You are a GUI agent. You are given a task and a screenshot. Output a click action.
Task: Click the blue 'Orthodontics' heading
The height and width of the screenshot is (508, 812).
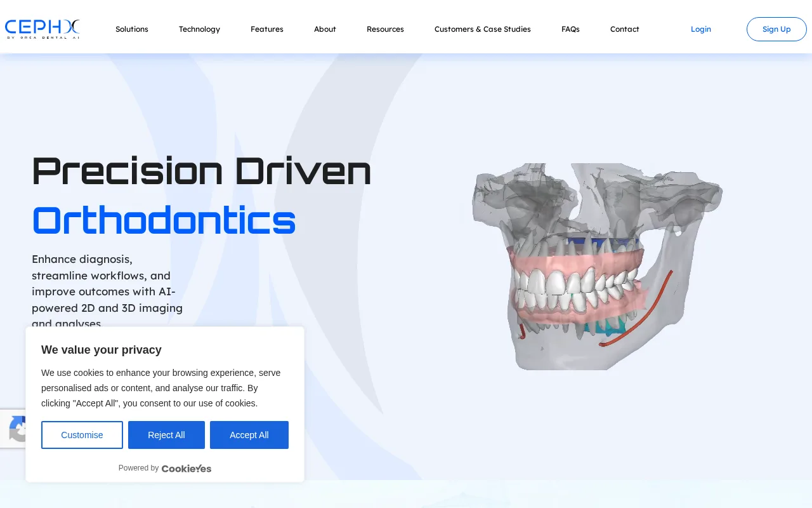[164, 221]
